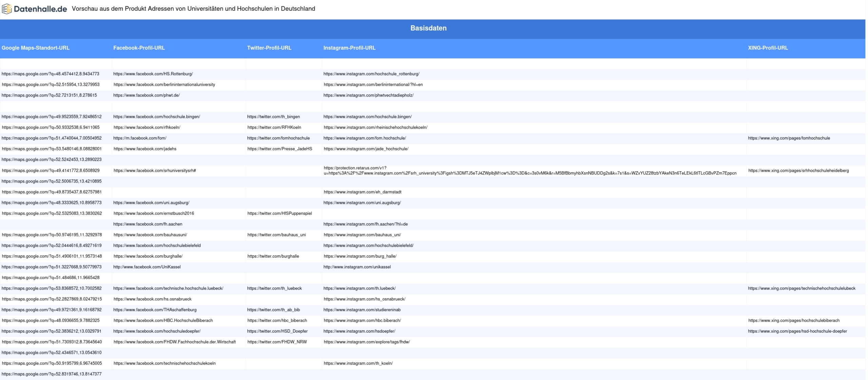Click facebook.com/srhuniversitysrh# cell
Image resolution: width=868 pixels, height=380 pixels.
coord(155,171)
